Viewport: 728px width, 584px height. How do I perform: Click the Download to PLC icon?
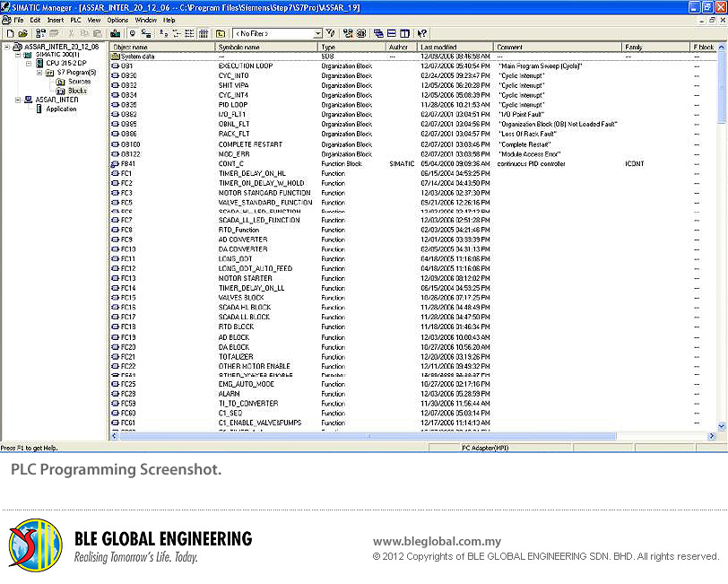click(115, 33)
